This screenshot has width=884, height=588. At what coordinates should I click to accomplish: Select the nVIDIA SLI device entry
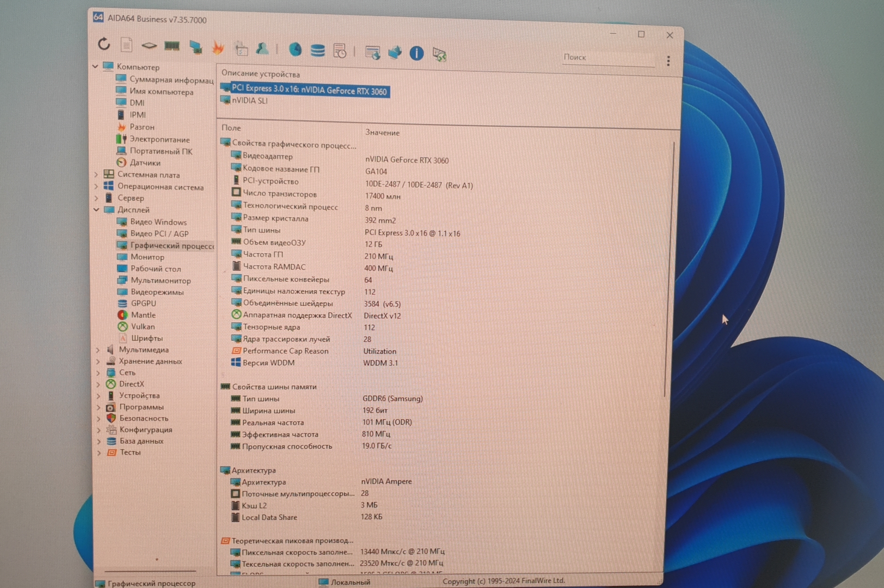[x=244, y=100]
